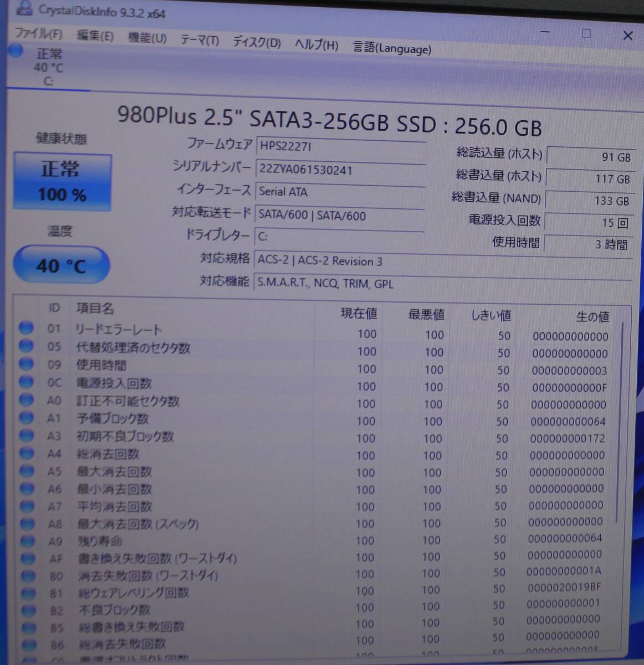Viewport: 644px width, 665px height.
Task: Open the 編集(E) menu
Action: click(x=95, y=36)
